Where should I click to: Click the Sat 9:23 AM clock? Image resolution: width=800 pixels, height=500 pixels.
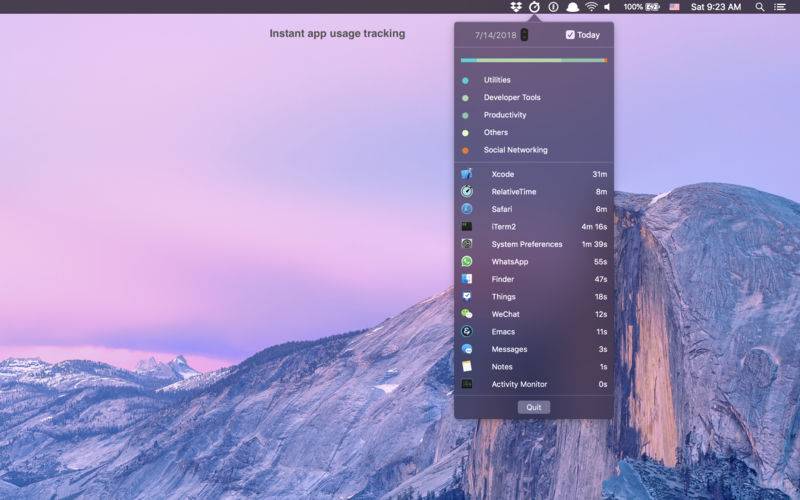pyautogui.click(x=716, y=7)
